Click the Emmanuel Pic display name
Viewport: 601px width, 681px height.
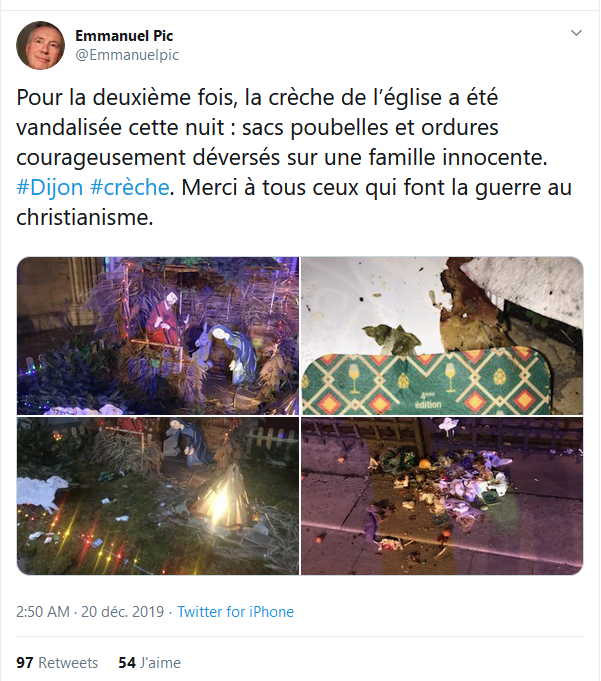point(124,36)
